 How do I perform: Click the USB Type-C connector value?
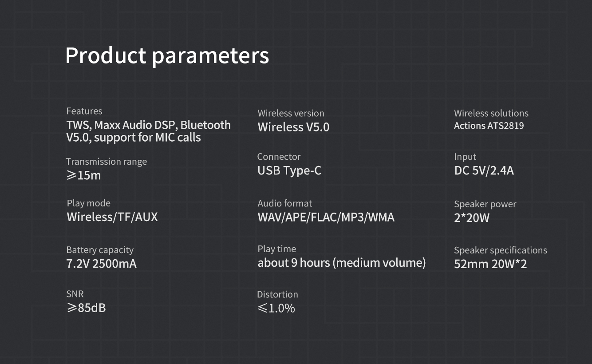click(289, 170)
